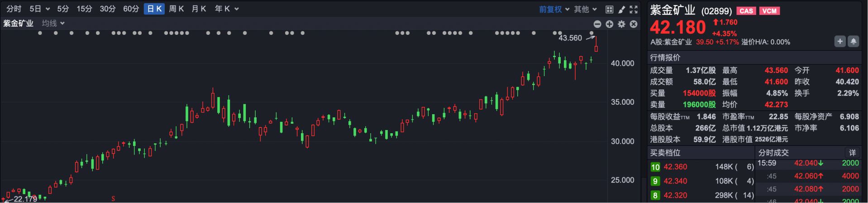Select the drawing brush tool
Image resolution: width=868 pixels, height=203 pixels.
tap(622, 9)
